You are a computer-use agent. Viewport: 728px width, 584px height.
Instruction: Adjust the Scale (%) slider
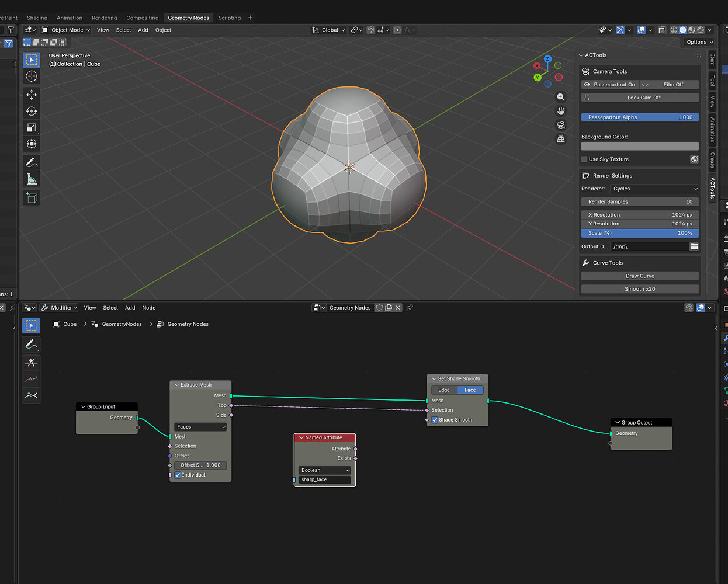[x=640, y=233]
